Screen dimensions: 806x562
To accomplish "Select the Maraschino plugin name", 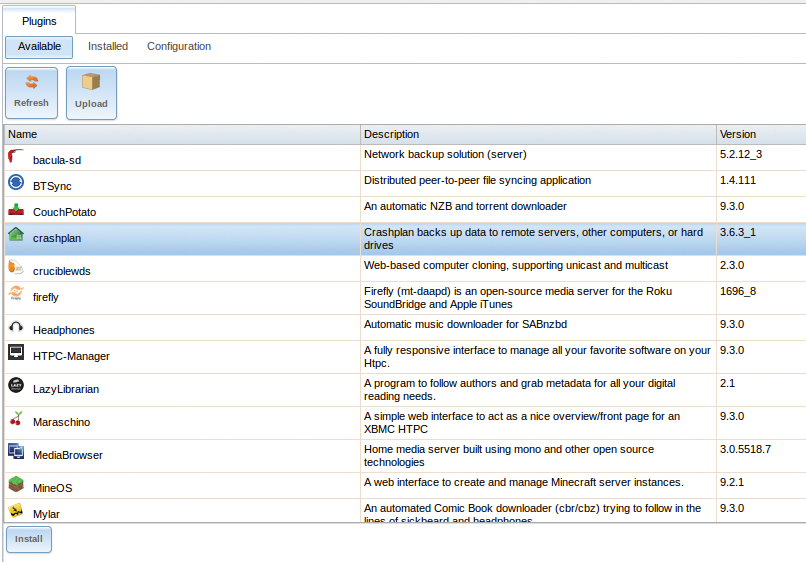I will tap(61, 422).
